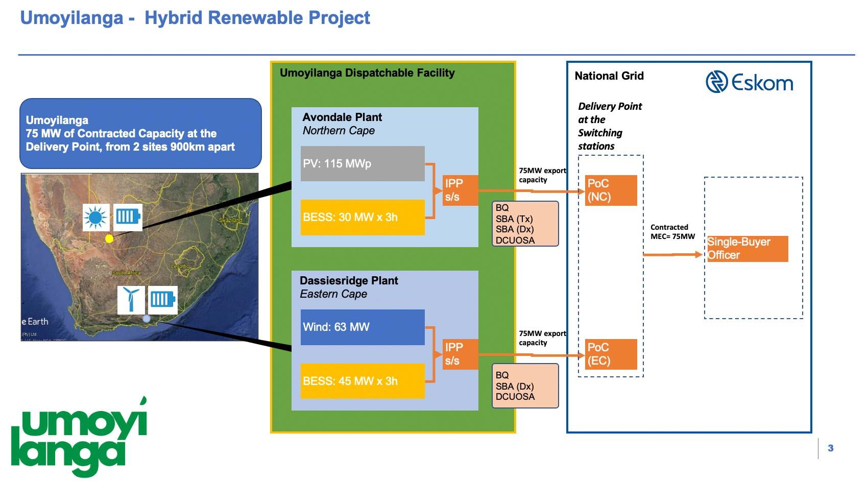Select the PV: 115 MWp block
This screenshot has width=868, height=481.
(363, 163)
